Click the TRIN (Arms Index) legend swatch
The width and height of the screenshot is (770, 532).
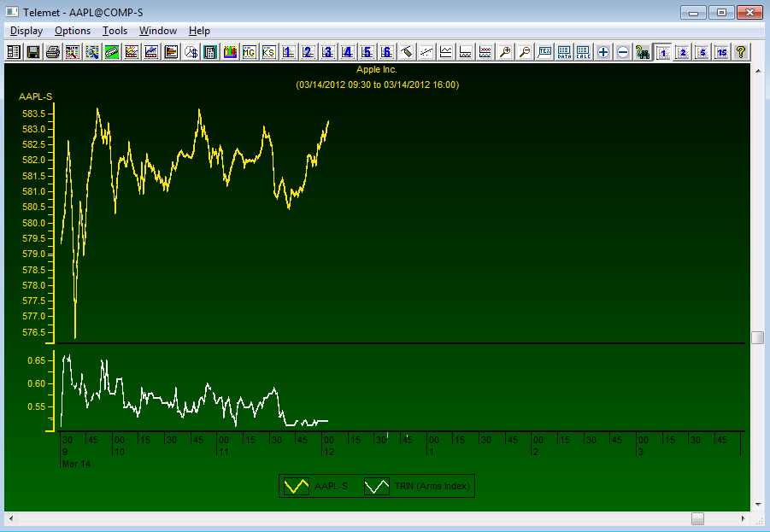point(379,486)
